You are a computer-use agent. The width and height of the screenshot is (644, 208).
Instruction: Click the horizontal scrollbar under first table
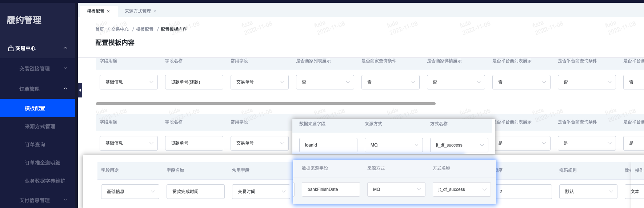[x=266, y=103]
